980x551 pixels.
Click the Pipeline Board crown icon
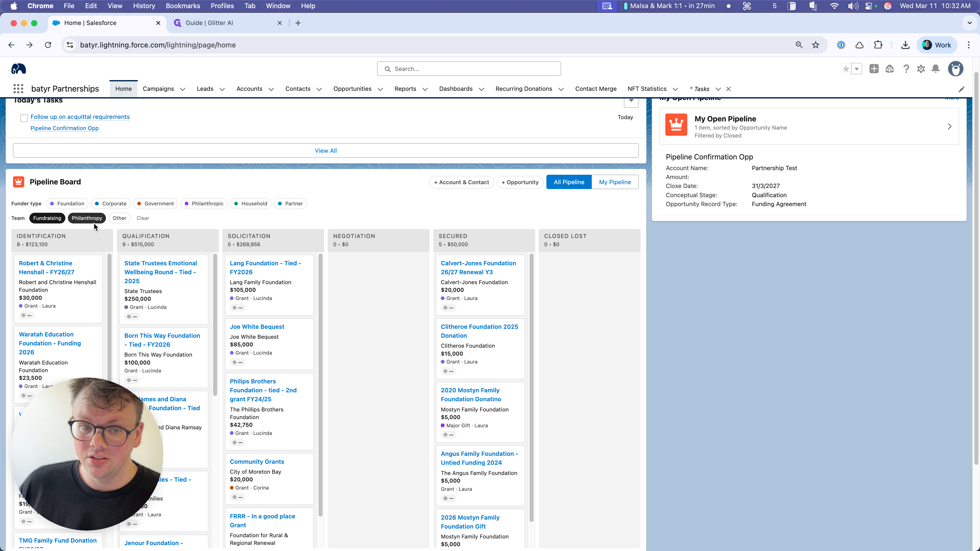click(18, 182)
